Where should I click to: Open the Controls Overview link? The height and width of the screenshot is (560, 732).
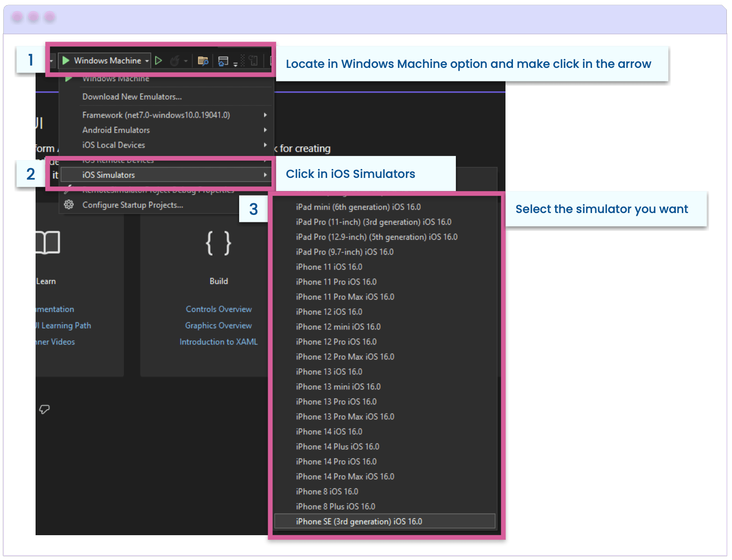coord(219,309)
